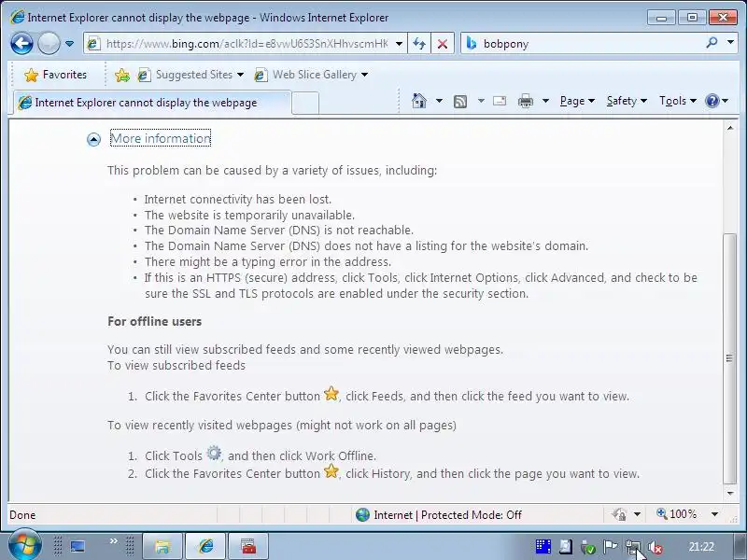The image size is (747, 560).
Task: Expand quick launch overflow chevron
Action: (x=113, y=541)
